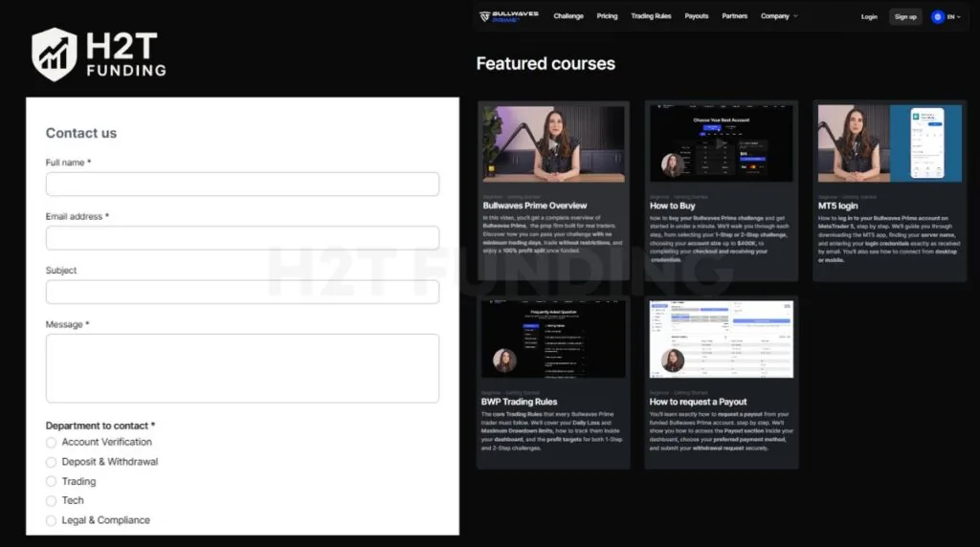Click the Department to contact label
This screenshot has height=547, width=980.
click(x=100, y=426)
